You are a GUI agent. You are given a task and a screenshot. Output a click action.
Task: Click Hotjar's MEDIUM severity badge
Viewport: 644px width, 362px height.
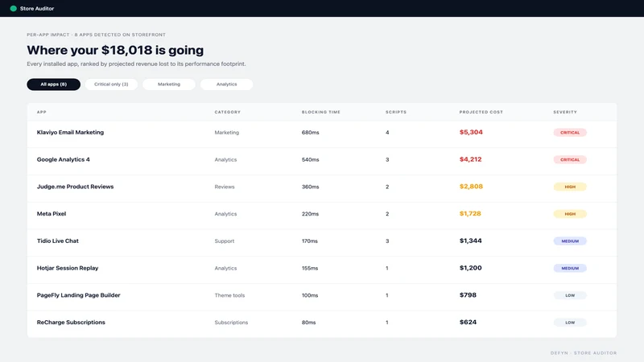(570, 268)
